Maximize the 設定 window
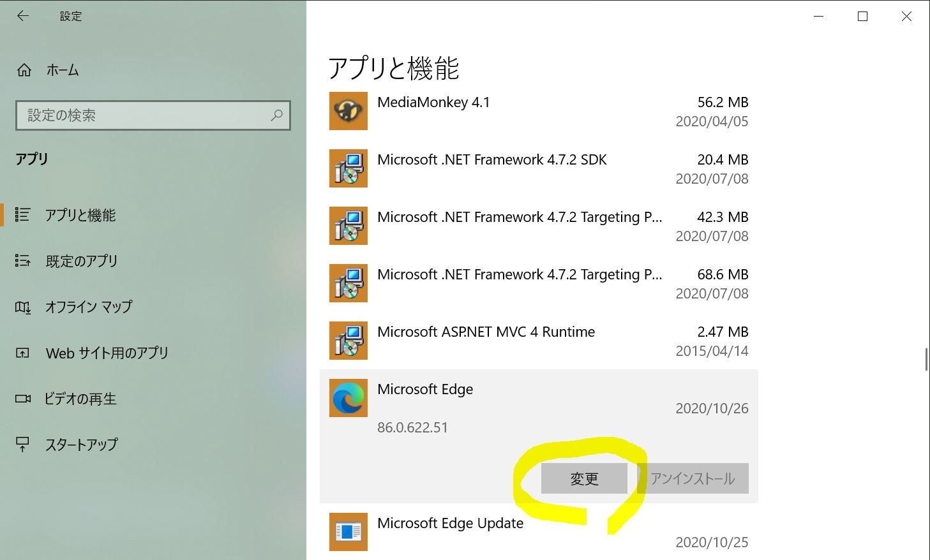The image size is (930, 560). click(862, 17)
